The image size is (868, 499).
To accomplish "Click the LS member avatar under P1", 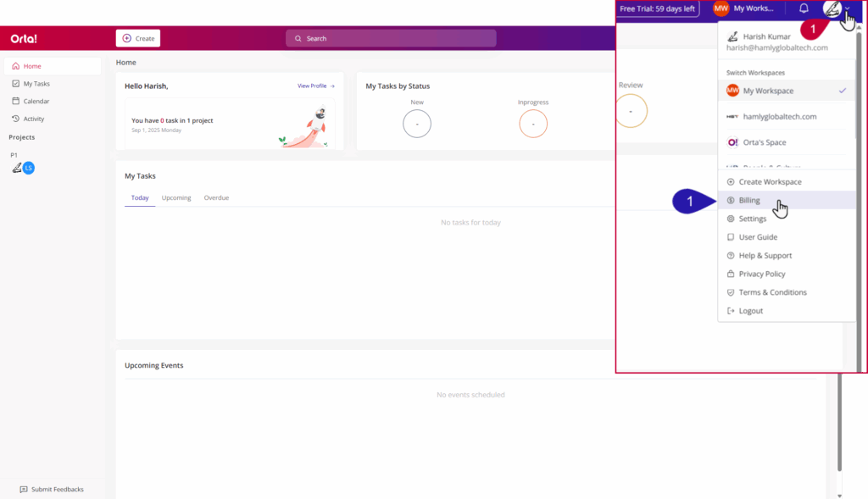I will click(x=29, y=169).
